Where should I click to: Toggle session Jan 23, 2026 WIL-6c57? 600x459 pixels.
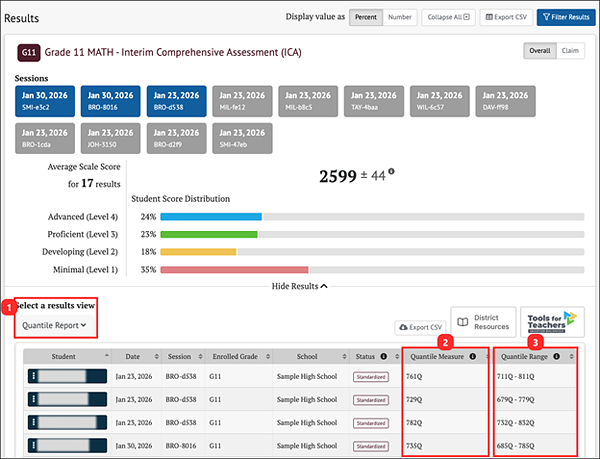tap(440, 101)
